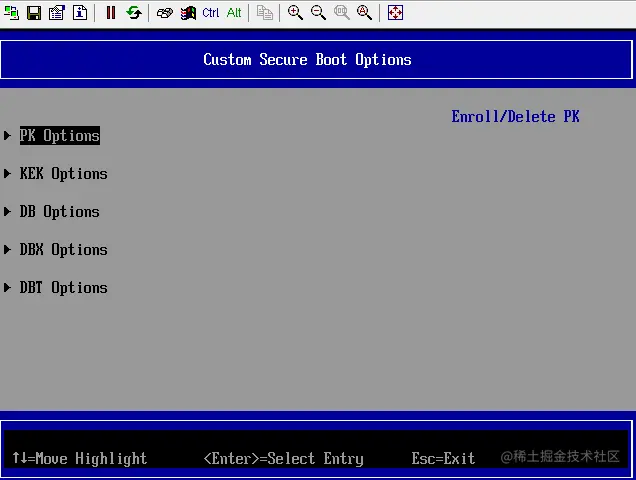Click the 'Esc=Exit' hint in footer

[x=443, y=458]
